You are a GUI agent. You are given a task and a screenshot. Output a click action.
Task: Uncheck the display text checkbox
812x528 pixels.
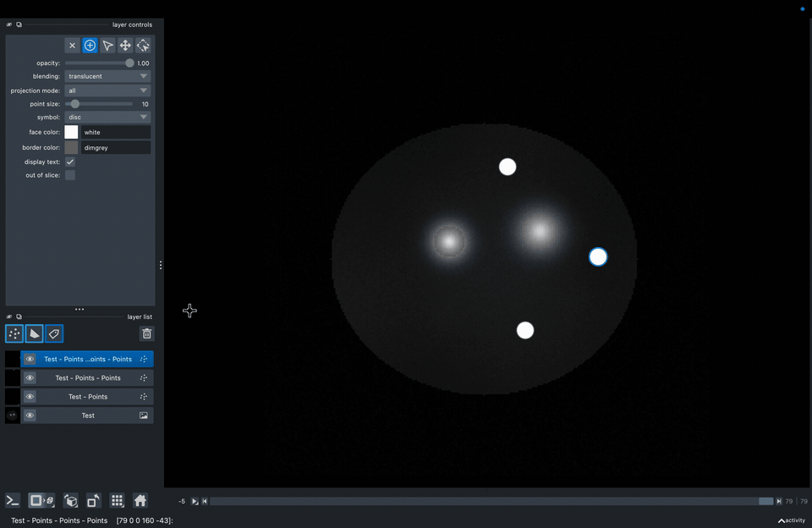pyautogui.click(x=70, y=162)
